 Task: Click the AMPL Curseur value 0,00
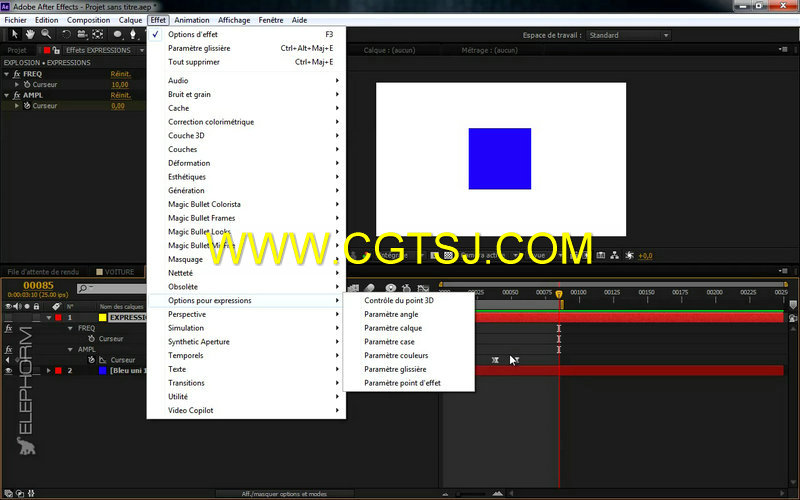click(118, 106)
